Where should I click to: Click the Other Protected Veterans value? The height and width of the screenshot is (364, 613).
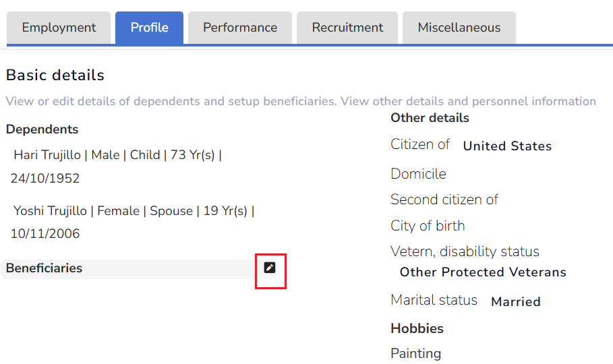(483, 272)
